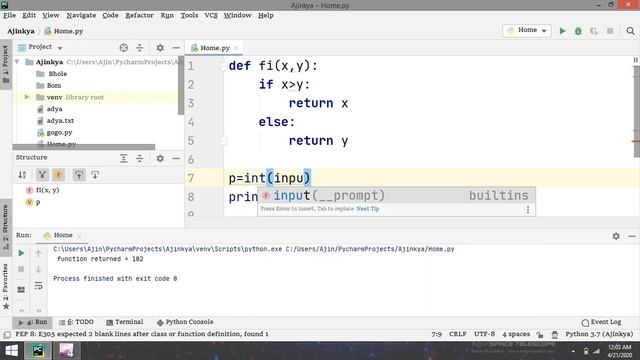
Task: Open Search Everywhere magnifier icon
Action: click(630, 31)
